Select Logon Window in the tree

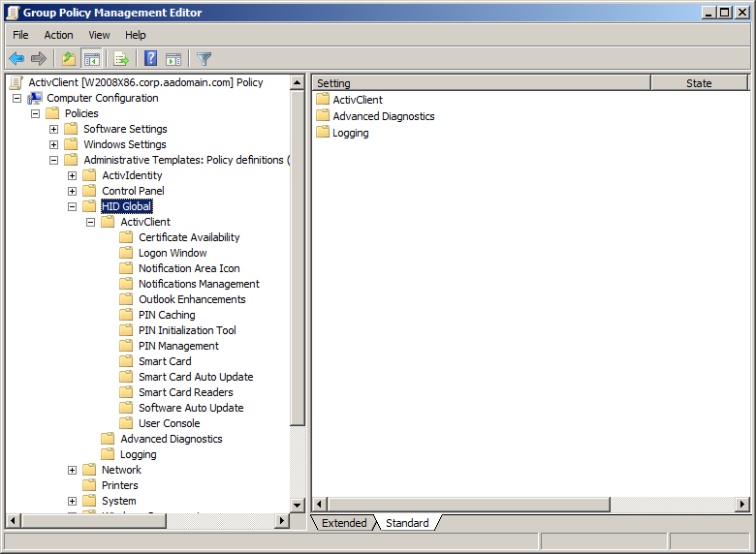pyautogui.click(x=173, y=253)
